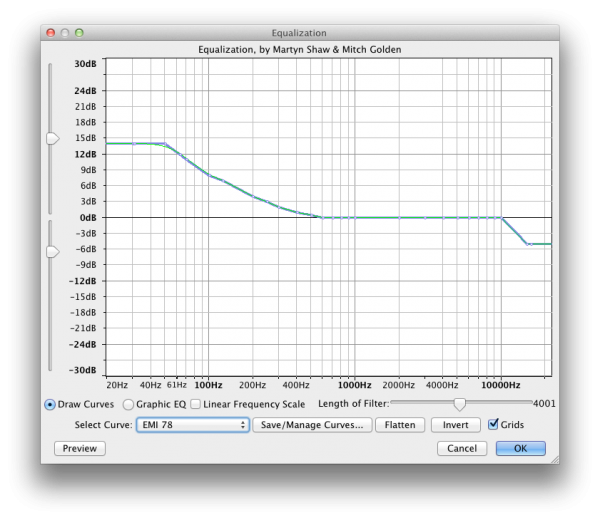Open the Select Curve dropdown showing EMI 78
The image size is (600, 520).
pyautogui.click(x=193, y=425)
